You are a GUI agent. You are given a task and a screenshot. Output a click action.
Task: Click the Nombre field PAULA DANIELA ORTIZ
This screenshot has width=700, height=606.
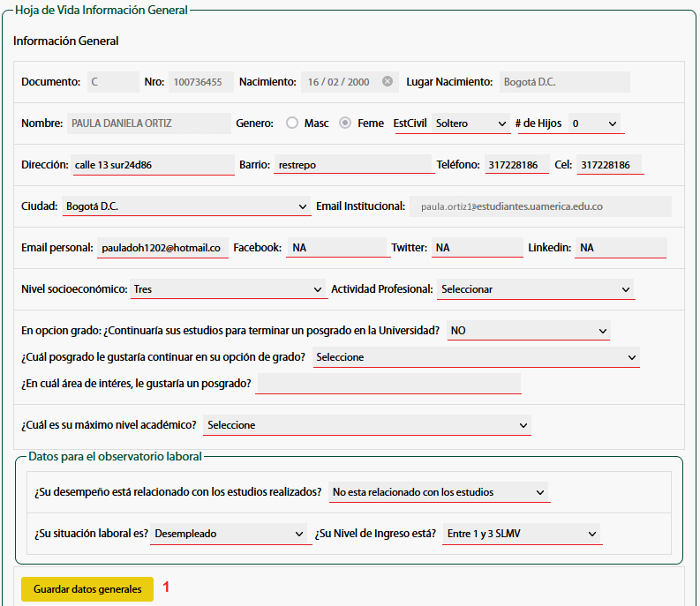[148, 123]
